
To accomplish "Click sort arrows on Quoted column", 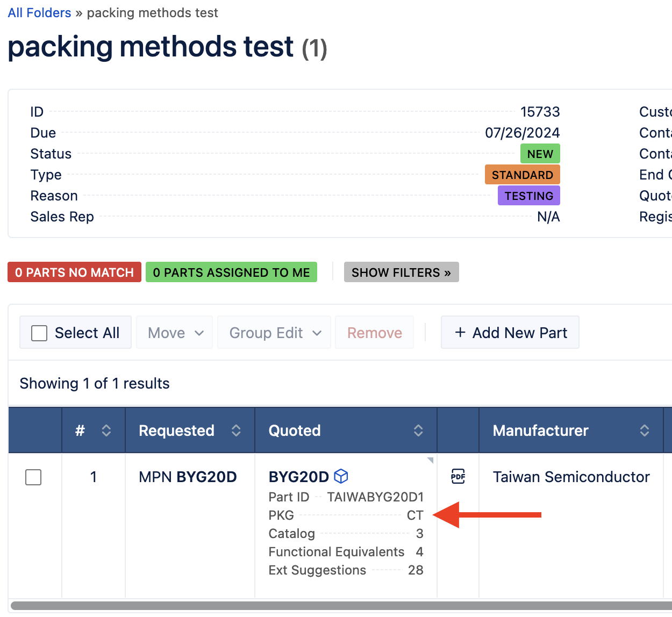I will 418,431.
